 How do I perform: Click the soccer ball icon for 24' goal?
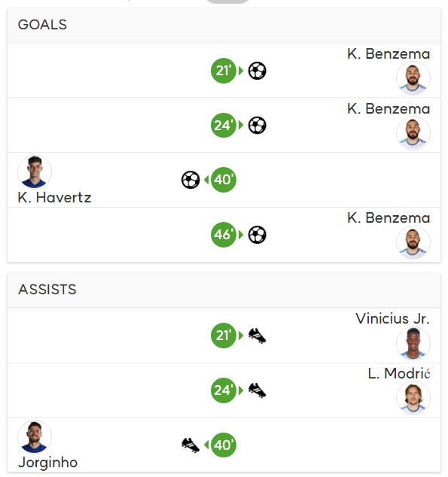258,126
